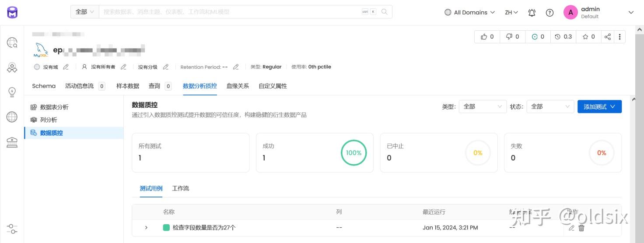Expand the 检查字段数量 test case row
The width and height of the screenshot is (644, 243).
tap(146, 228)
